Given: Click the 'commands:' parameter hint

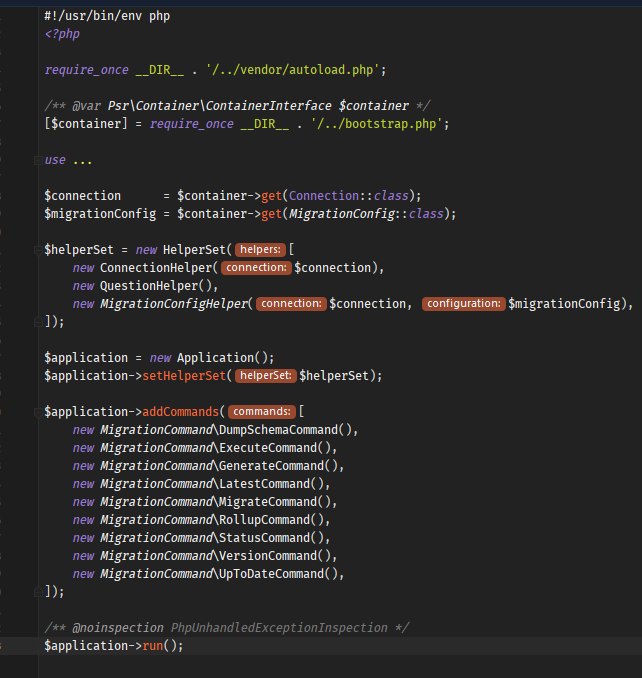Looking at the screenshot, I should point(262,411).
